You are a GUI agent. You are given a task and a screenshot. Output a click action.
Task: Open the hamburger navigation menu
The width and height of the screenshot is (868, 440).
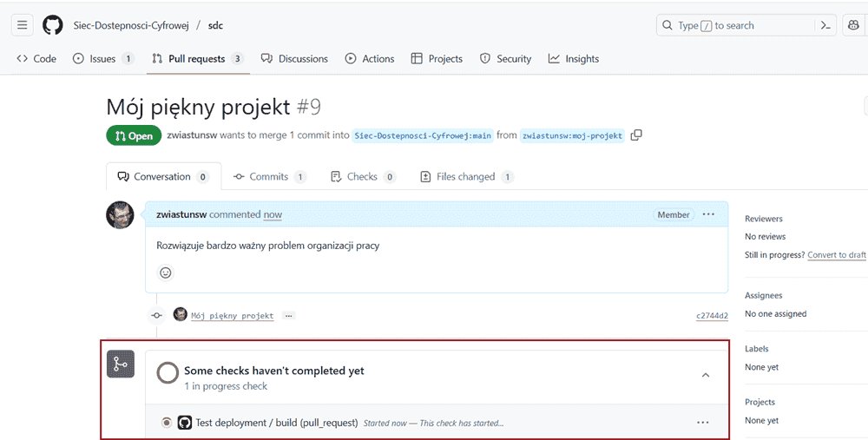23,25
